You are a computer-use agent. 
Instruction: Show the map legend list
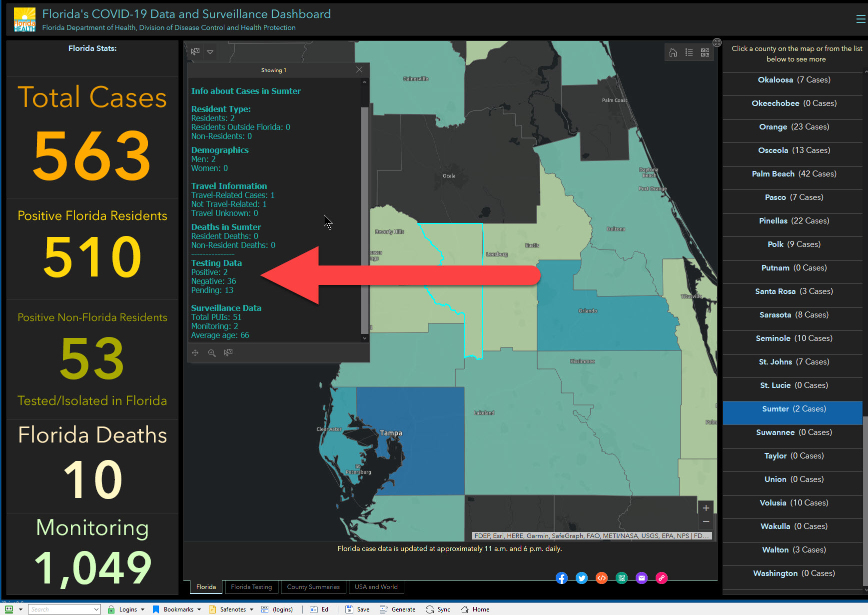(x=689, y=52)
